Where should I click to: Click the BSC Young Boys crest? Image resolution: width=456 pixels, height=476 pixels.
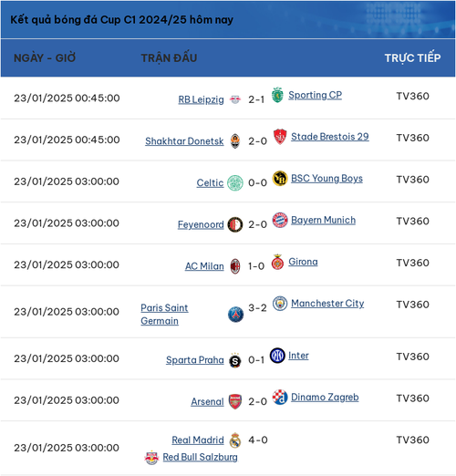coord(280,179)
